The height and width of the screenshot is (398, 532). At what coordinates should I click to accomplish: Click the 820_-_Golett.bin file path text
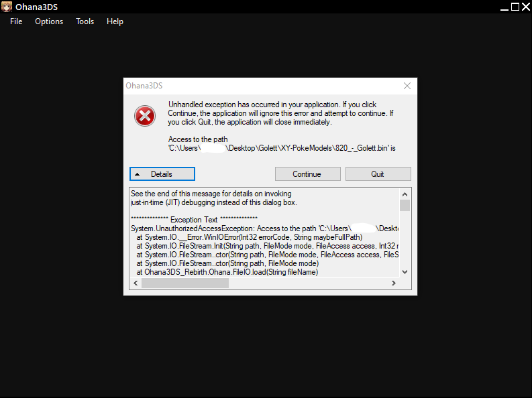coord(282,148)
